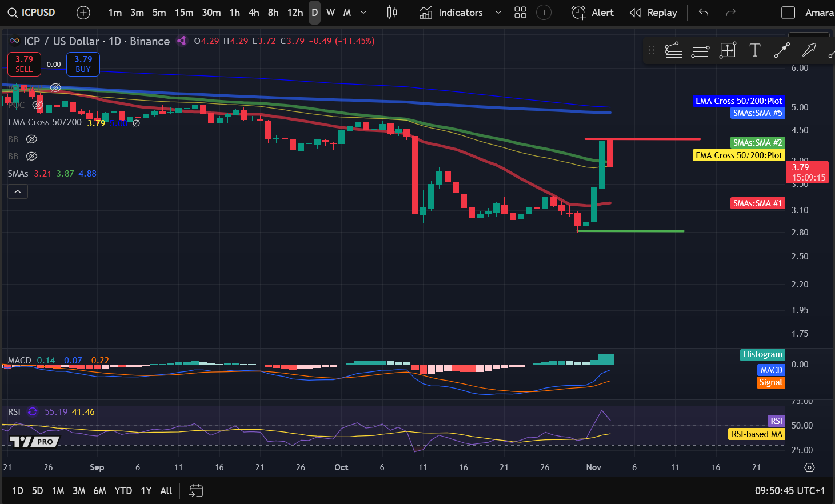Set chart range to All
Image resolution: width=835 pixels, height=504 pixels.
[166, 491]
